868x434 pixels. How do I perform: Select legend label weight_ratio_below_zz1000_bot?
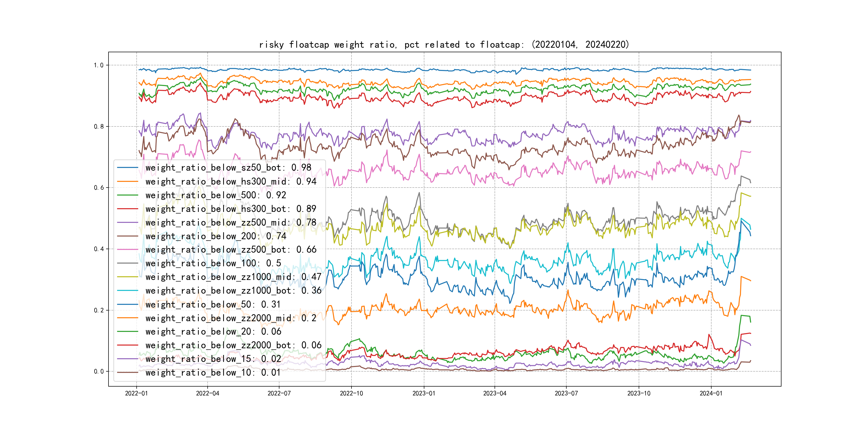pyautogui.click(x=233, y=290)
